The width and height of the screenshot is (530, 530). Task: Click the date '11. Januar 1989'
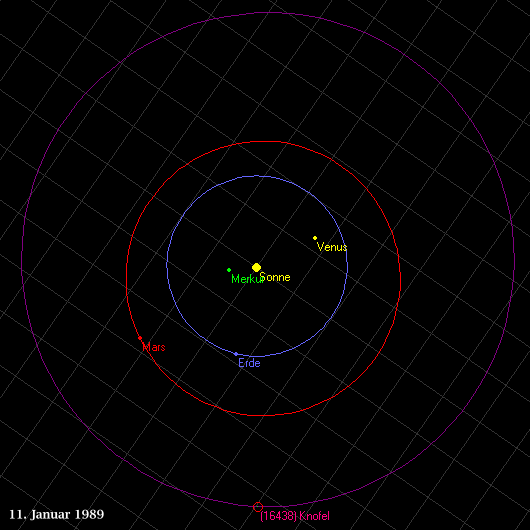(57, 514)
